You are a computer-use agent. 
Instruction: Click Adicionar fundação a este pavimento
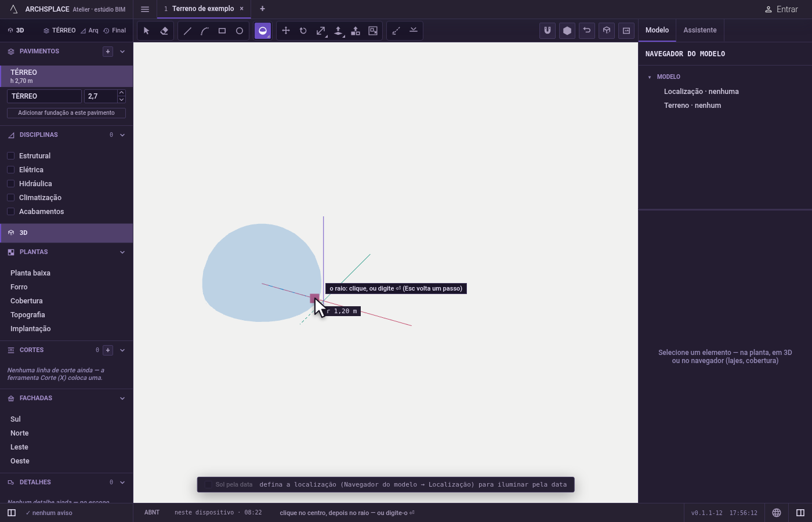pyautogui.click(x=66, y=113)
